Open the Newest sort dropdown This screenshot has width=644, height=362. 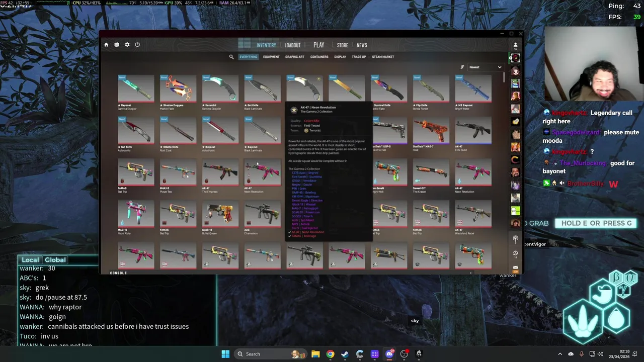pos(485,67)
